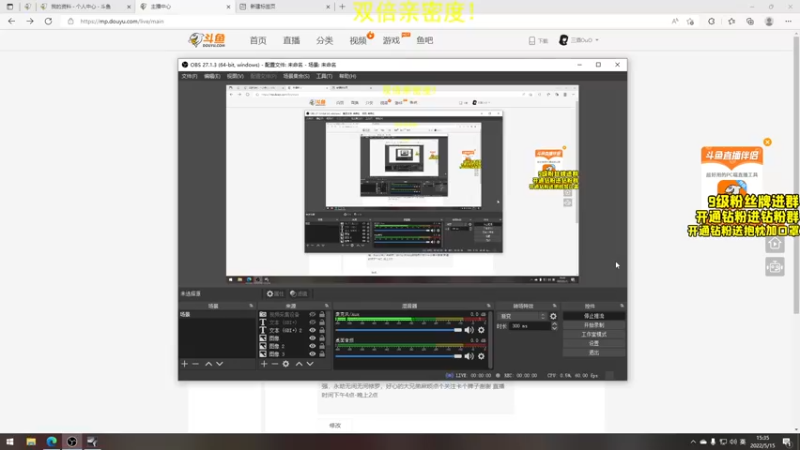Toggle visibility of 文本 (GDI+) 2 source
800x450 pixels.
(x=312, y=330)
